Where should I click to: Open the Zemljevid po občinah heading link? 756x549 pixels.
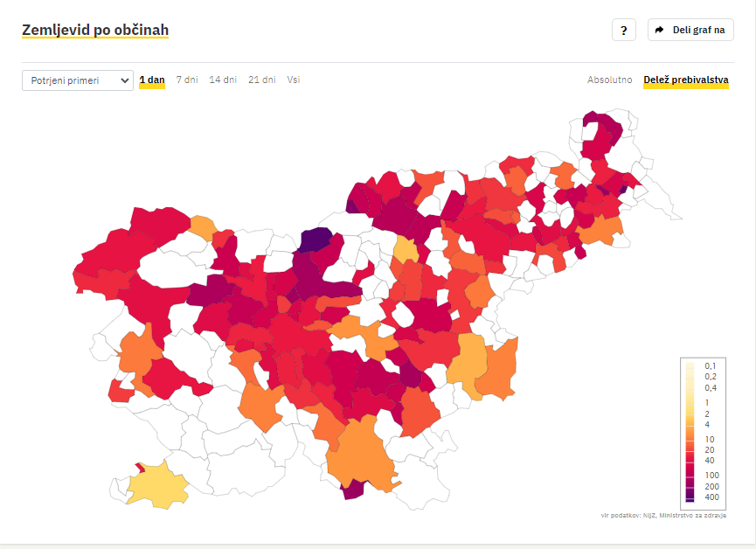pos(95,30)
